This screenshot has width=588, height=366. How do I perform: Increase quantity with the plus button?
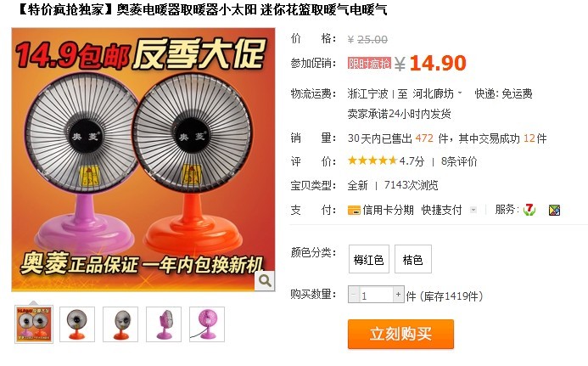pyautogui.click(x=398, y=295)
